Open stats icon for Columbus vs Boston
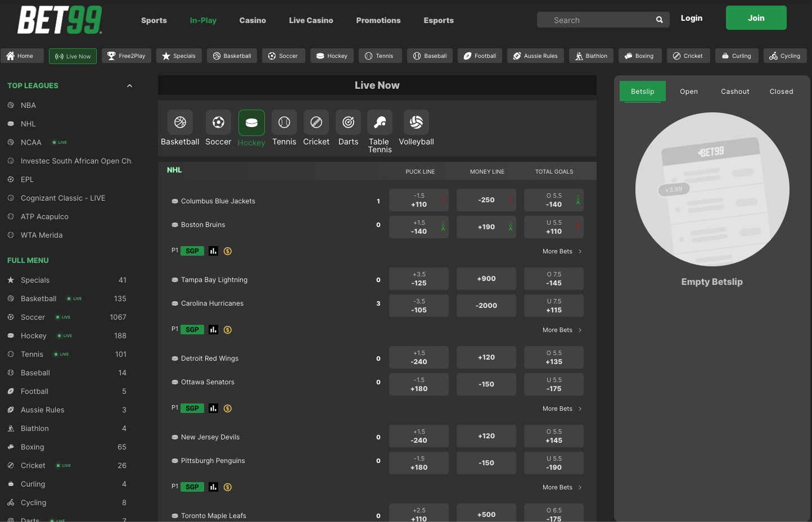This screenshot has height=522, width=812. [213, 251]
